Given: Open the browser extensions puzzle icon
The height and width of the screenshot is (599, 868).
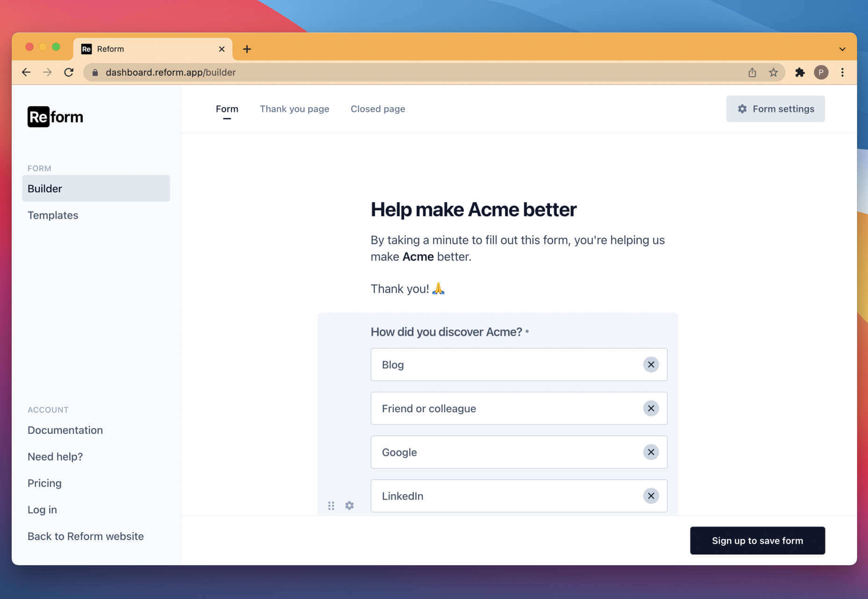Looking at the screenshot, I should (800, 73).
